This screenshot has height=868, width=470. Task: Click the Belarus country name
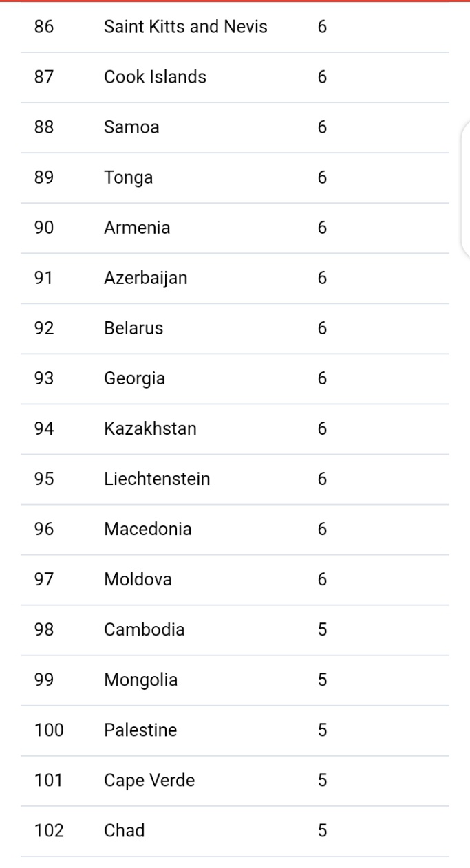[133, 328]
